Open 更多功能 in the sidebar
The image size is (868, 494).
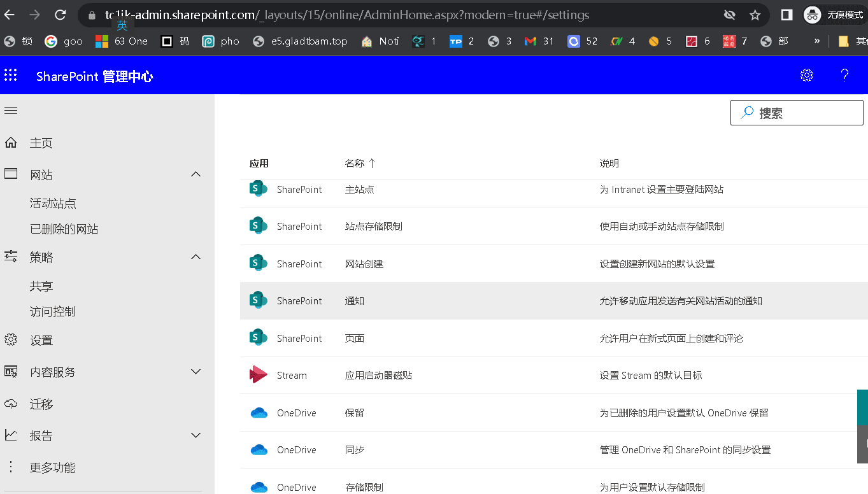(52, 467)
